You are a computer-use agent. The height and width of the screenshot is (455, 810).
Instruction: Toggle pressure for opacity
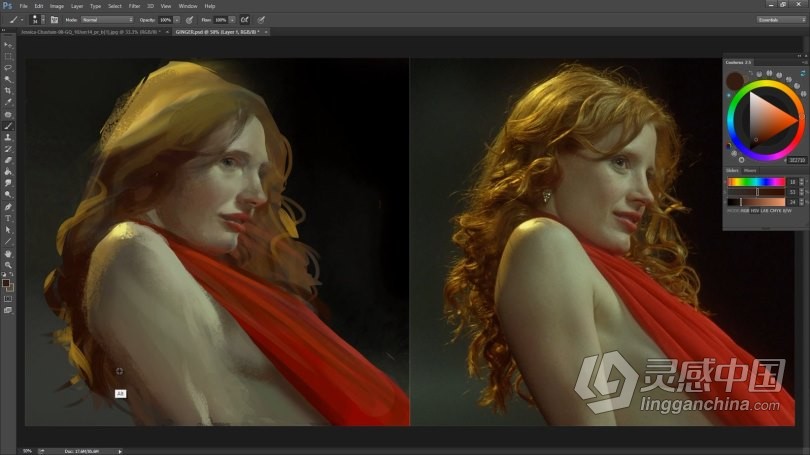[190, 20]
